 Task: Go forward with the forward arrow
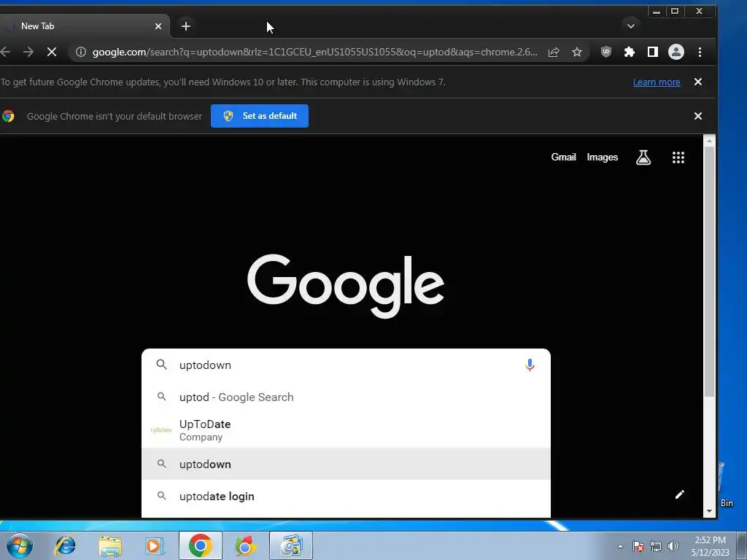pos(28,52)
